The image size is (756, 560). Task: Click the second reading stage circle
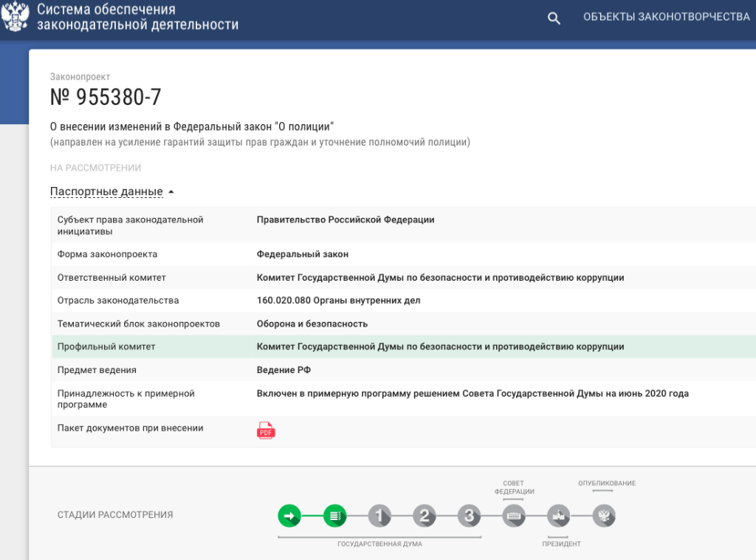(x=424, y=516)
